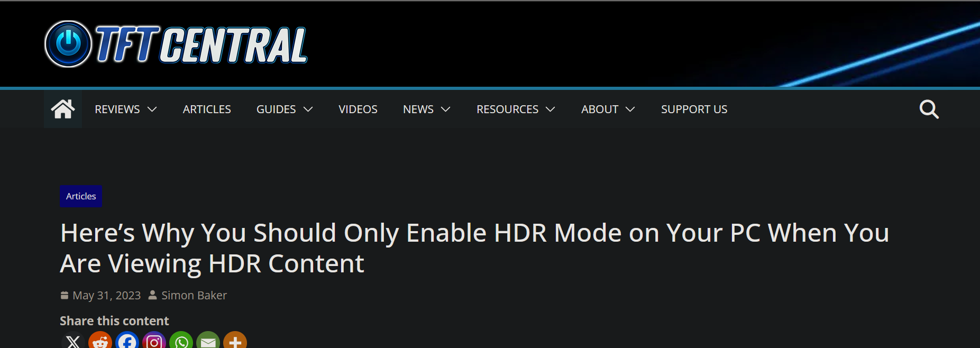Open more sharing options plus icon
The image size is (980, 348).
point(235,341)
